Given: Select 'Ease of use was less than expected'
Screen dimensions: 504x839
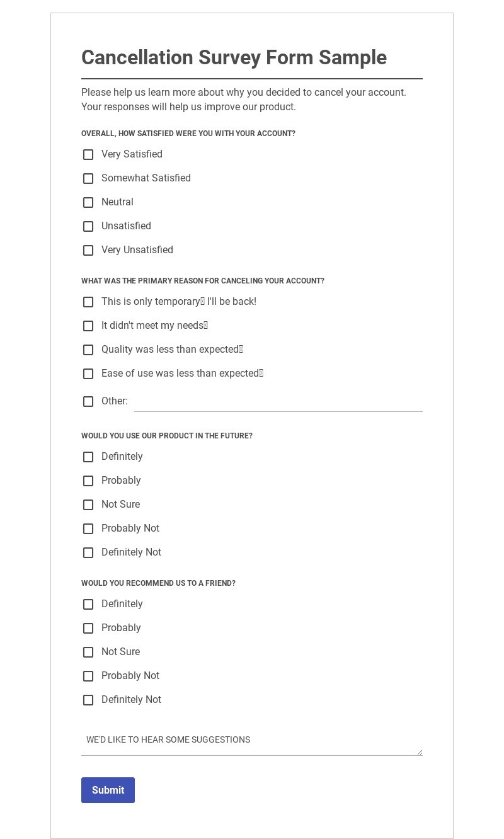Looking at the screenshot, I should pos(88,374).
